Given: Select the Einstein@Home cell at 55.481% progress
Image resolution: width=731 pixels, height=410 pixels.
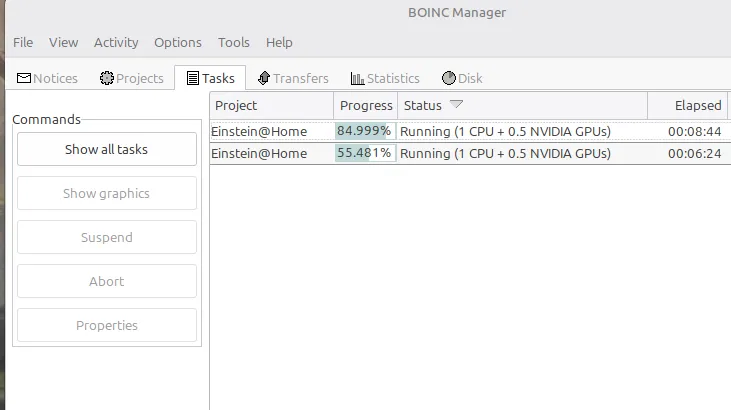Looking at the screenshot, I should pyautogui.click(x=259, y=153).
